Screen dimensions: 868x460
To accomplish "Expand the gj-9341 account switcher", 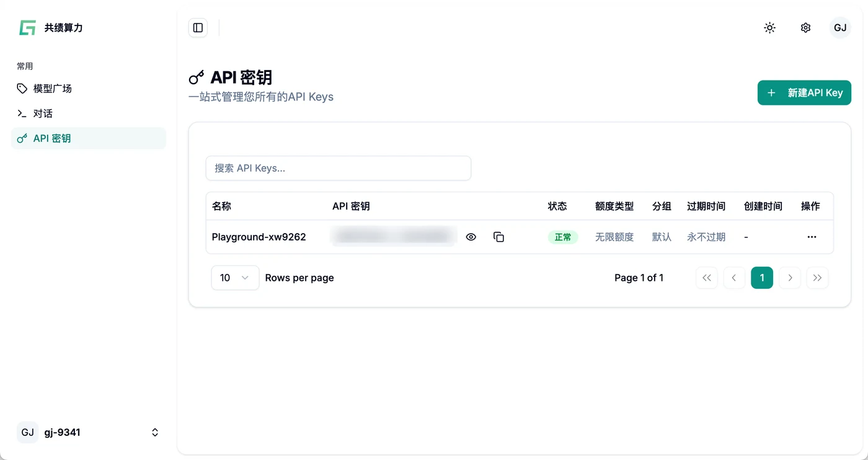I will pyautogui.click(x=89, y=433).
